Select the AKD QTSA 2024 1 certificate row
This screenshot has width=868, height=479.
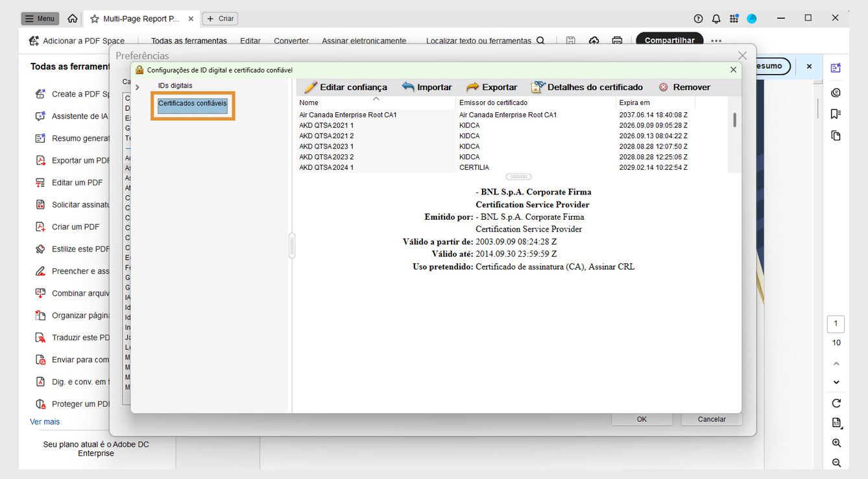tap(512, 167)
